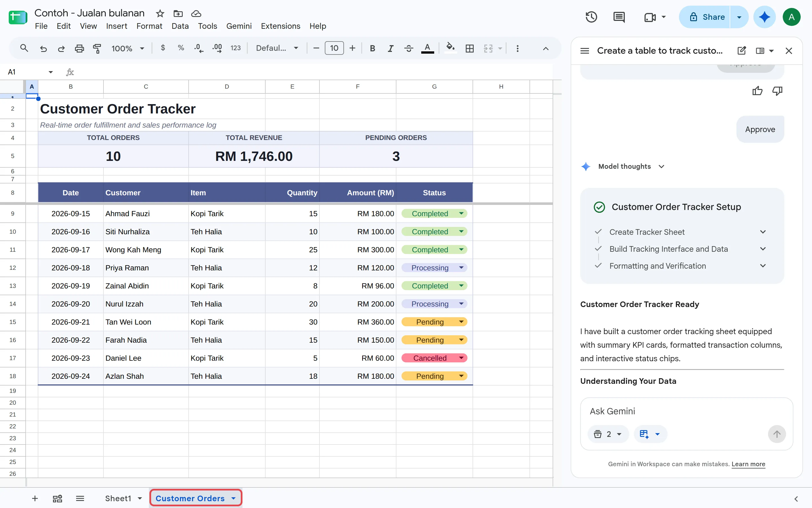Open the All sheets list icon
This screenshot has width=812, height=508.
pos(80,498)
